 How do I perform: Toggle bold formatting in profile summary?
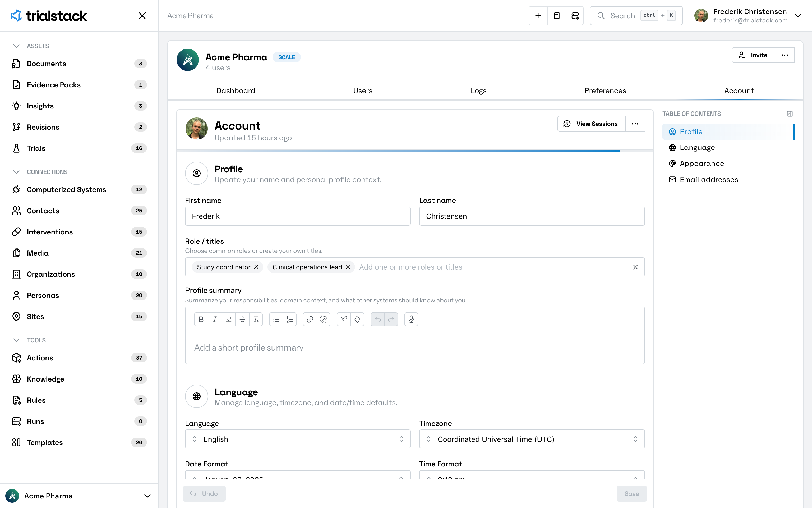[201, 319]
